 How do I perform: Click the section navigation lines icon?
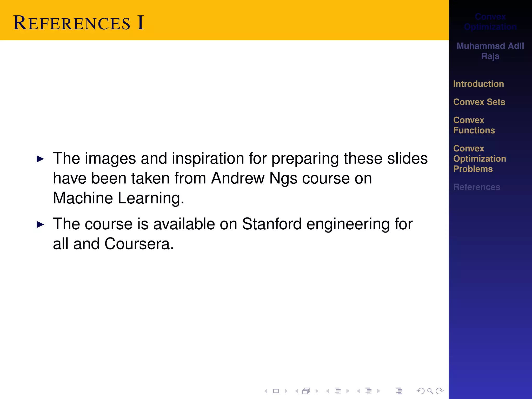pyautogui.click(x=368, y=391)
